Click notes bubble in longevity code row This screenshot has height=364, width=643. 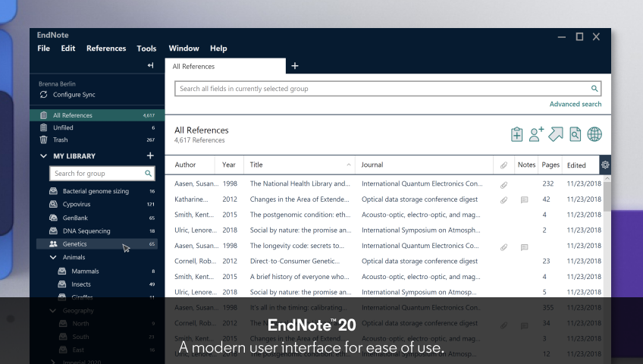point(524,247)
